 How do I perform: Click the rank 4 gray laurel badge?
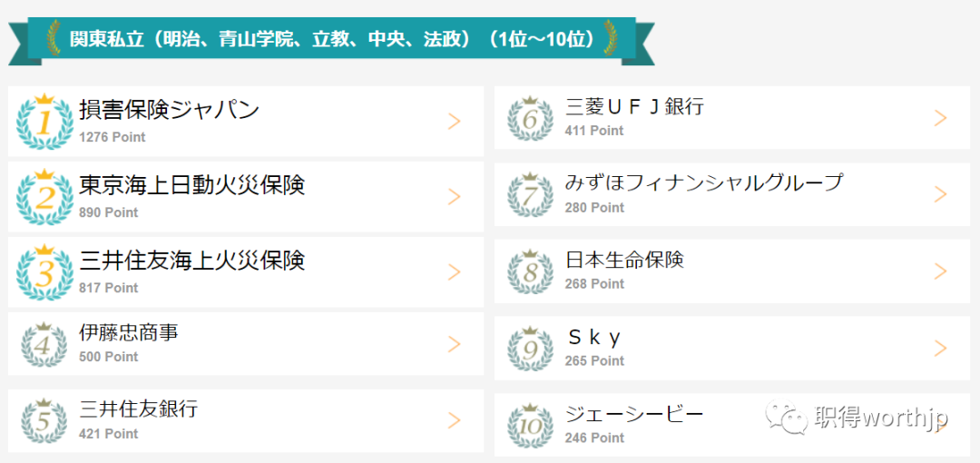(44, 344)
